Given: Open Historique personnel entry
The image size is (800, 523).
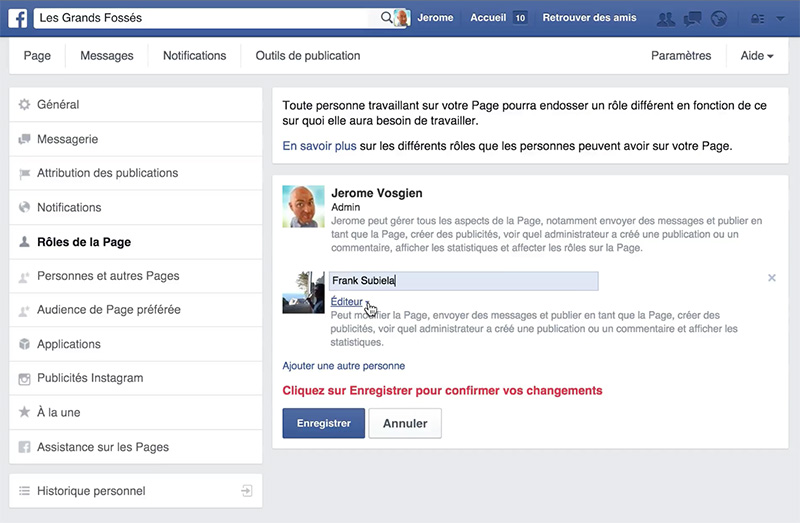Looking at the screenshot, I should click(136, 491).
